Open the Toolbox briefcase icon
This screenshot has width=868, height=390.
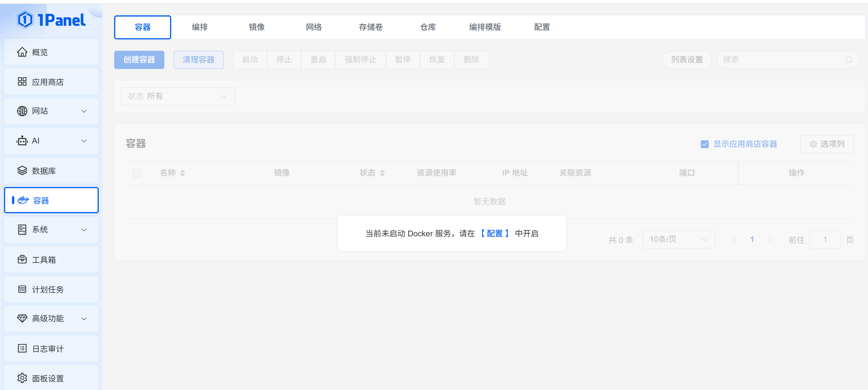pos(22,259)
